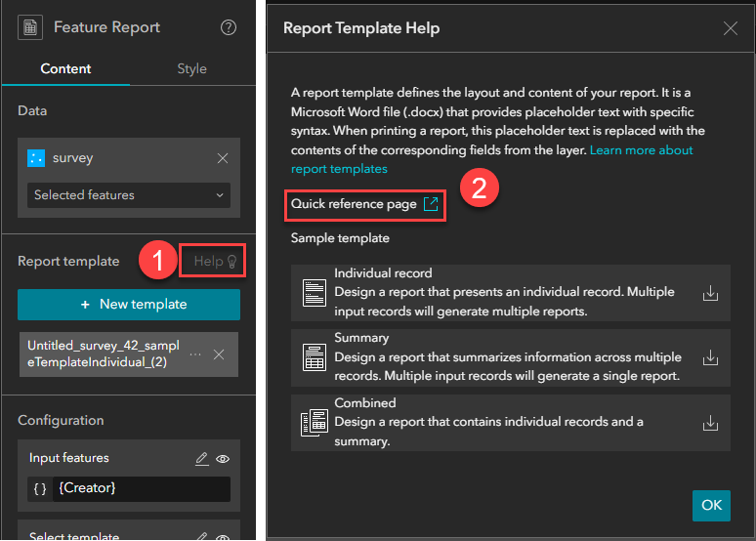Switch to the Style tab
The height and width of the screenshot is (541, 756).
(191, 68)
